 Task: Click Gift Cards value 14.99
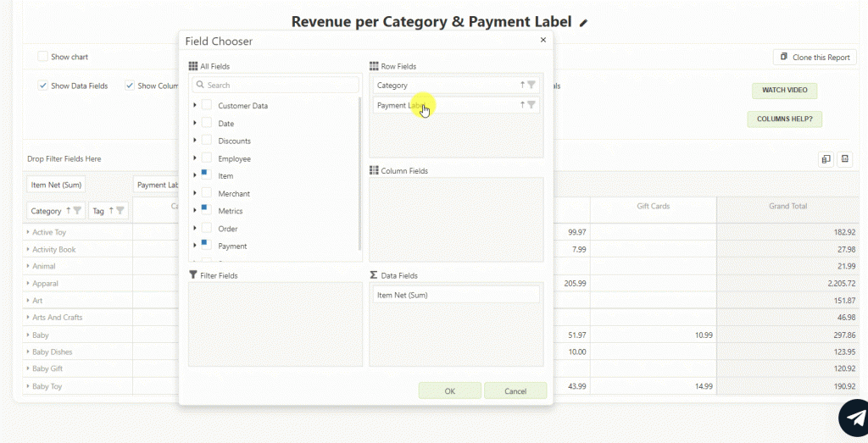coord(704,386)
